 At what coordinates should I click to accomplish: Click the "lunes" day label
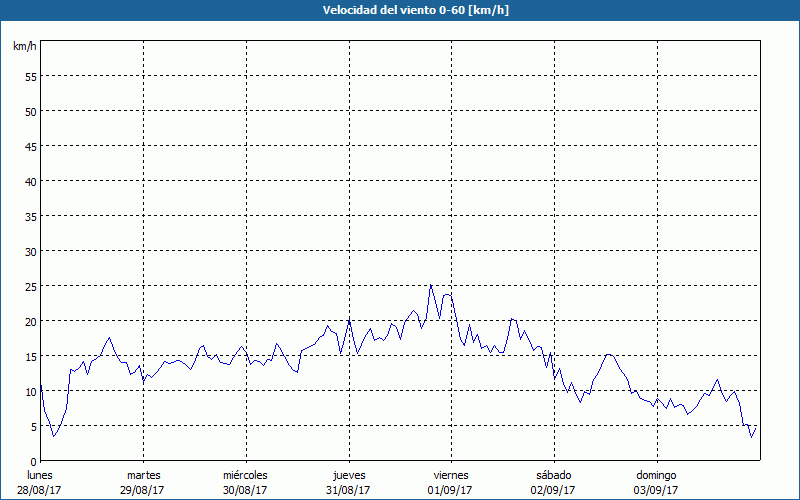[x=40, y=475]
